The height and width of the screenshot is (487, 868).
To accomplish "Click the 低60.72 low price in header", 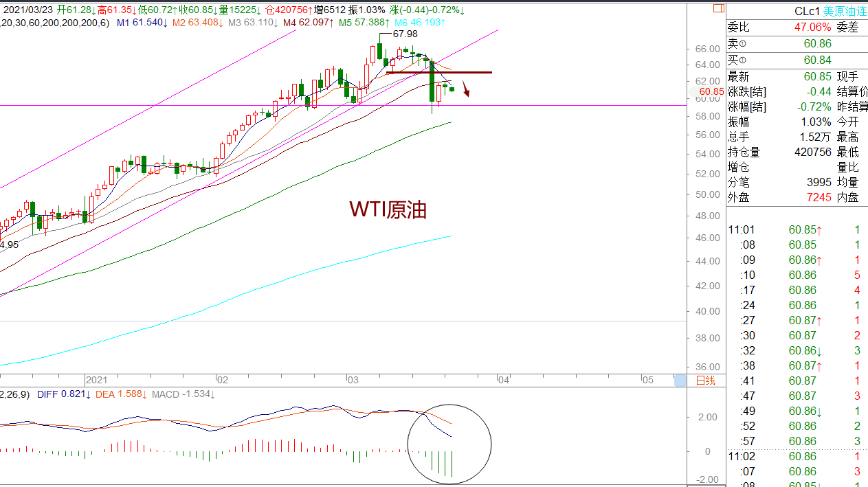I will [x=157, y=10].
